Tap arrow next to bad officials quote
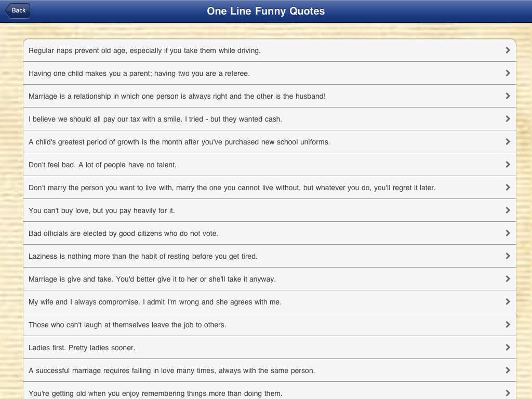 508,233
